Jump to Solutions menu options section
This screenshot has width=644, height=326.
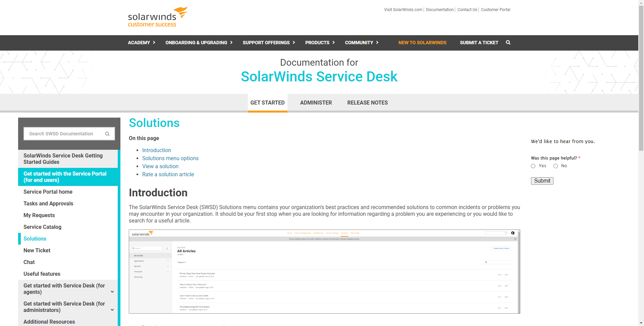(x=170, y=158)
